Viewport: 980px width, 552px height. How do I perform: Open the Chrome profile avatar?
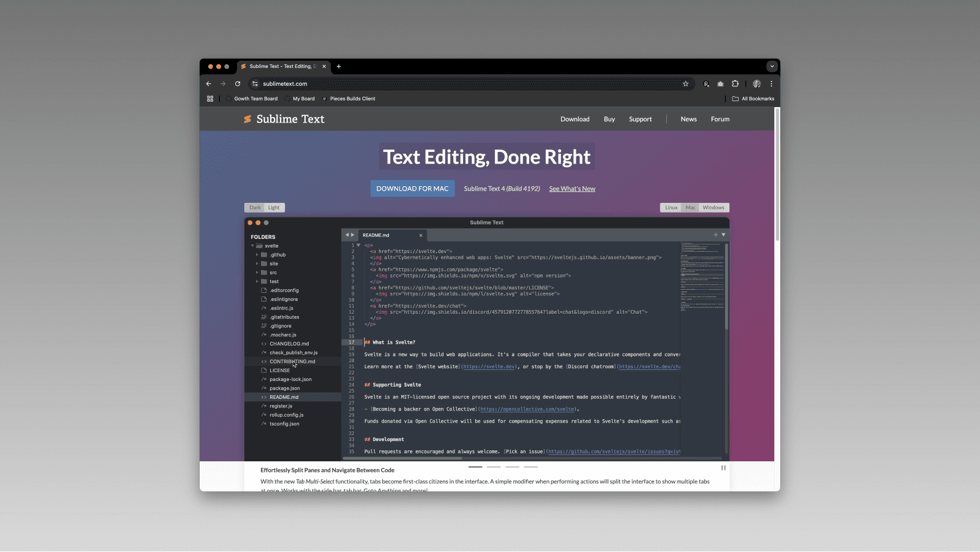click(x=756, y=84)
